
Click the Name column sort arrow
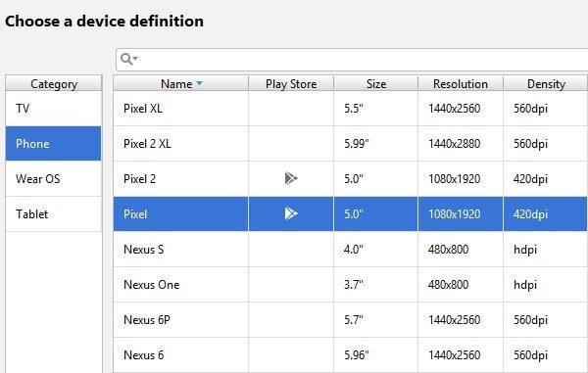click(200, 83)
